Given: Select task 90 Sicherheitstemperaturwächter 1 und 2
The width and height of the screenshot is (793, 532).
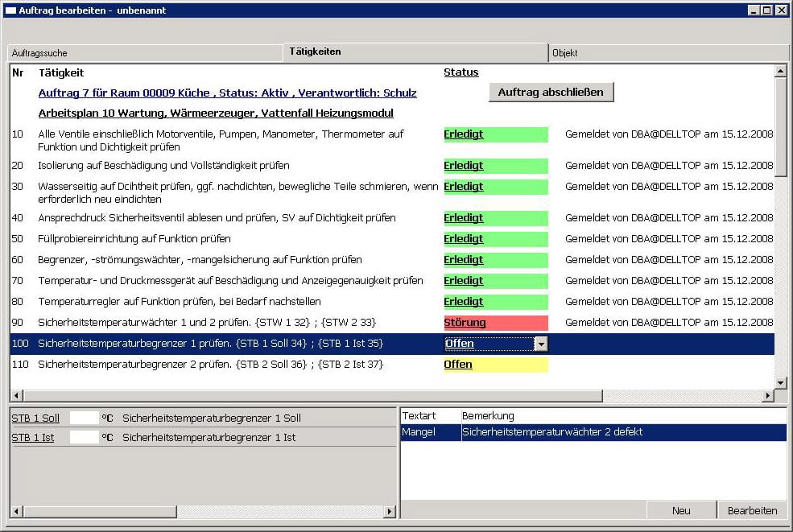Looking at the screenshot, I should (x=207, y=323).
